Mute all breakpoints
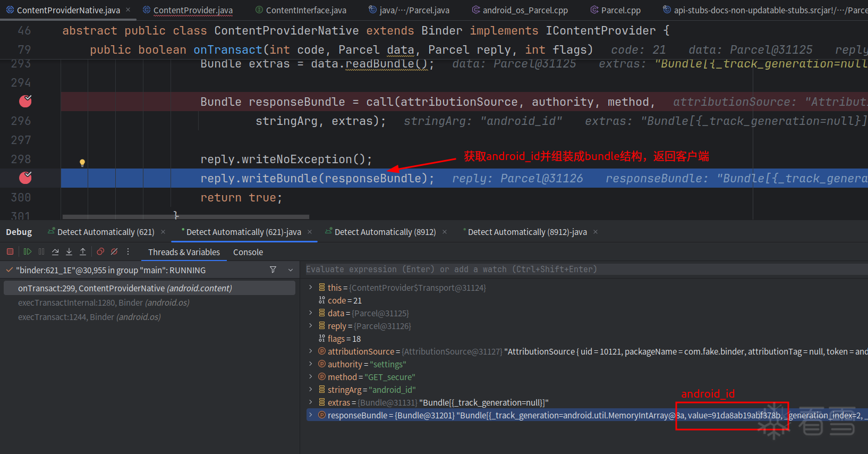Viewport: 868px width, 454px height. (114, 251)
